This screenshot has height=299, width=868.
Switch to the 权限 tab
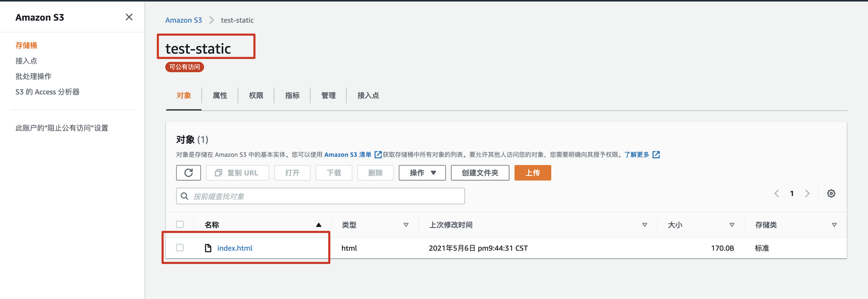tap(256, 95)
